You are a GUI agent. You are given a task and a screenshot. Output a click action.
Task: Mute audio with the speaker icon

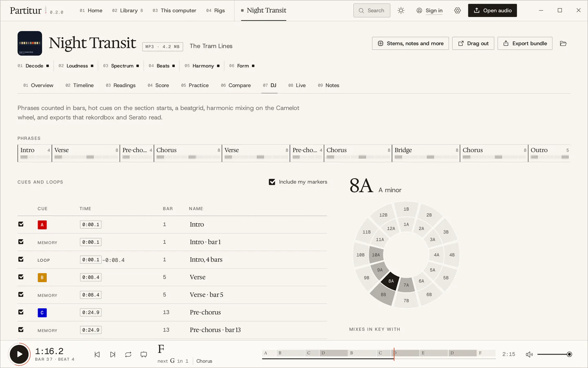[x=529, y=355]
